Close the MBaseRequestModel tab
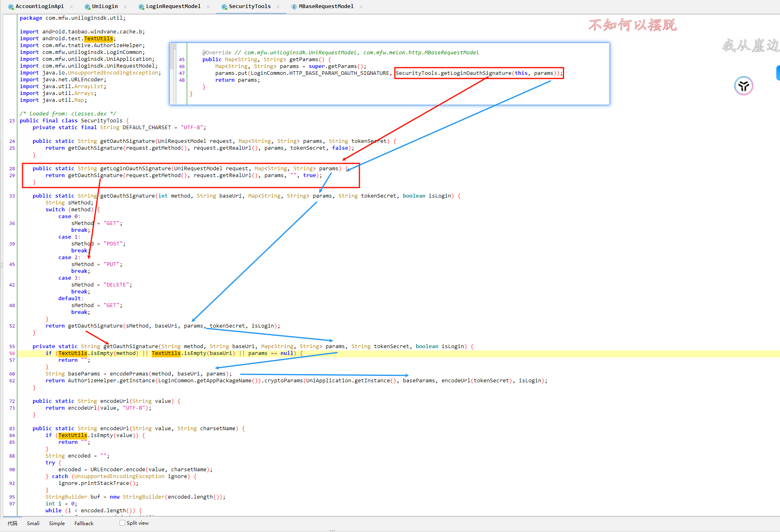The width and height of the screenshot is (780, 532). pyautogui.click(x=361, y=7)
